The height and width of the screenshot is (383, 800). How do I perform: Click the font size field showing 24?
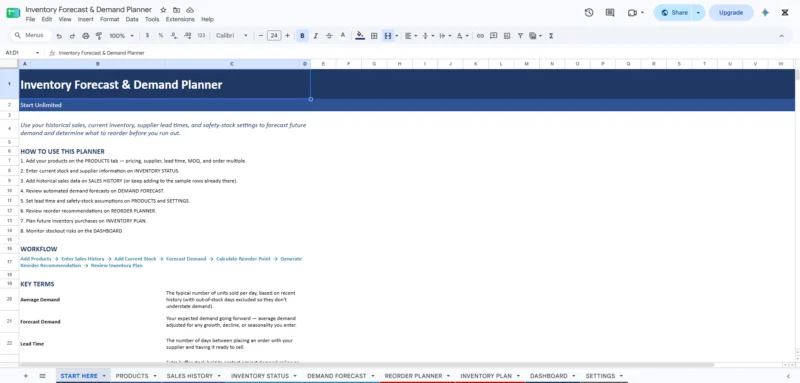(274, 36)
